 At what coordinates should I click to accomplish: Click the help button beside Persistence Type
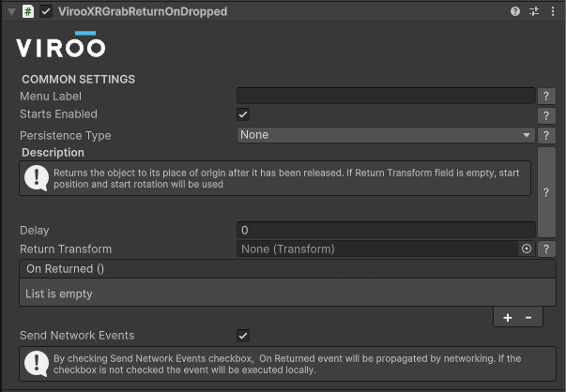click(x=546, y=135)
